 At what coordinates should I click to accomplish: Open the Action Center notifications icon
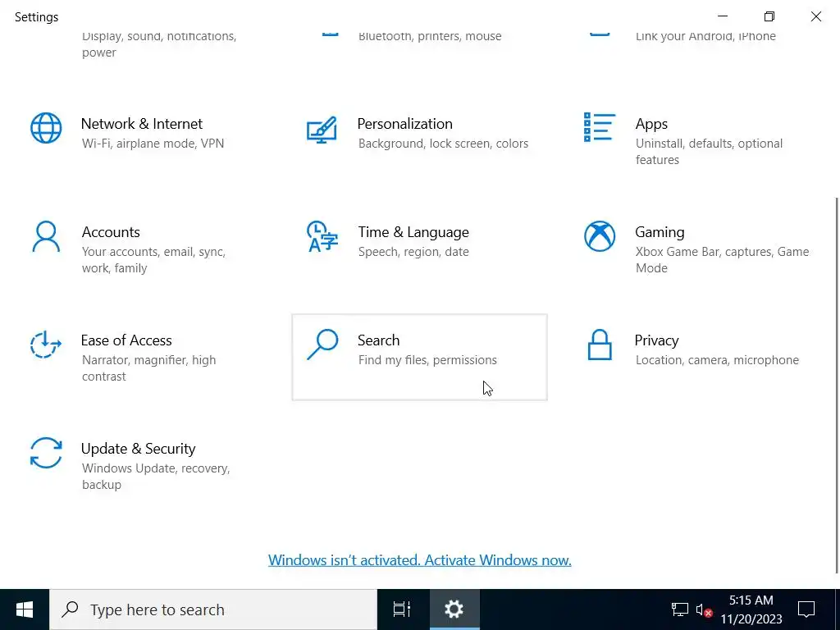pyautogui.click(x=806, y=609)
